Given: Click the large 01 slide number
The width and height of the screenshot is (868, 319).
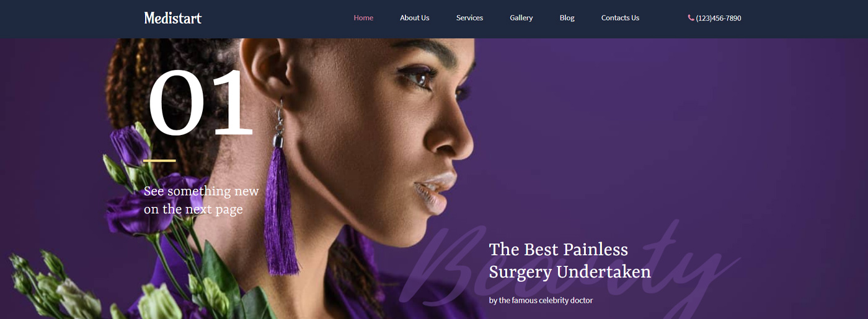Looking at the screenshot, I should pos(201,103).
